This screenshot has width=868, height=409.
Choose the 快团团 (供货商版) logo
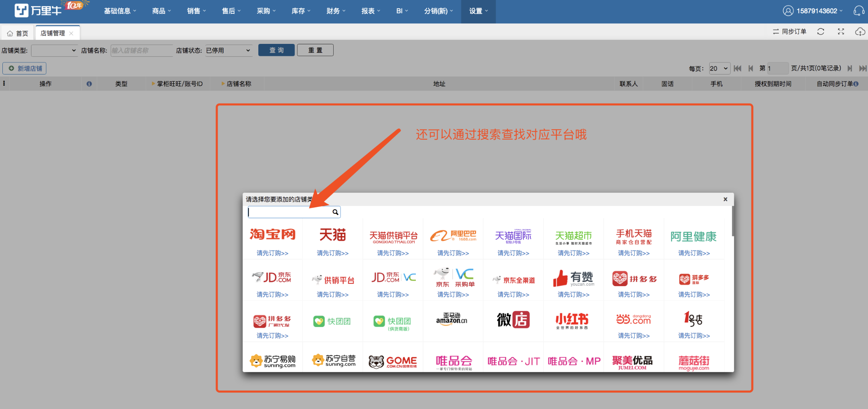[392, 323]
